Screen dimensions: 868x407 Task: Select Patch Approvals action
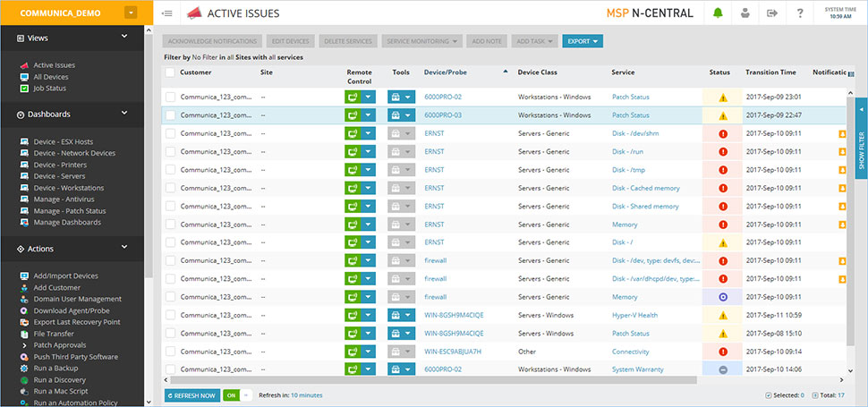tap(59, 345)
